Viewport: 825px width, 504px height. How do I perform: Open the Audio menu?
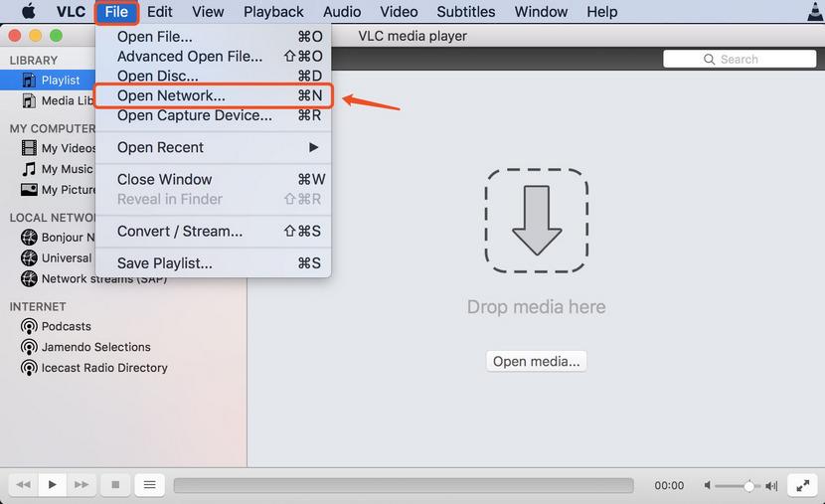[342, 12]
